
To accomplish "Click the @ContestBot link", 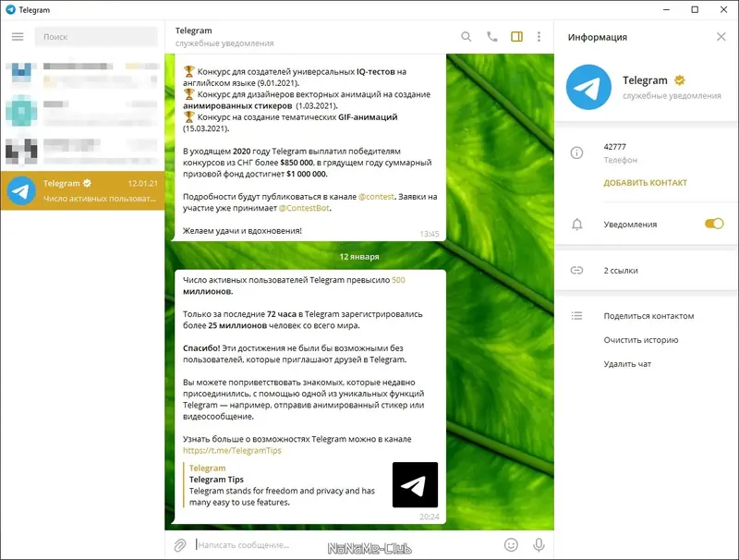I will pos(305,208).
